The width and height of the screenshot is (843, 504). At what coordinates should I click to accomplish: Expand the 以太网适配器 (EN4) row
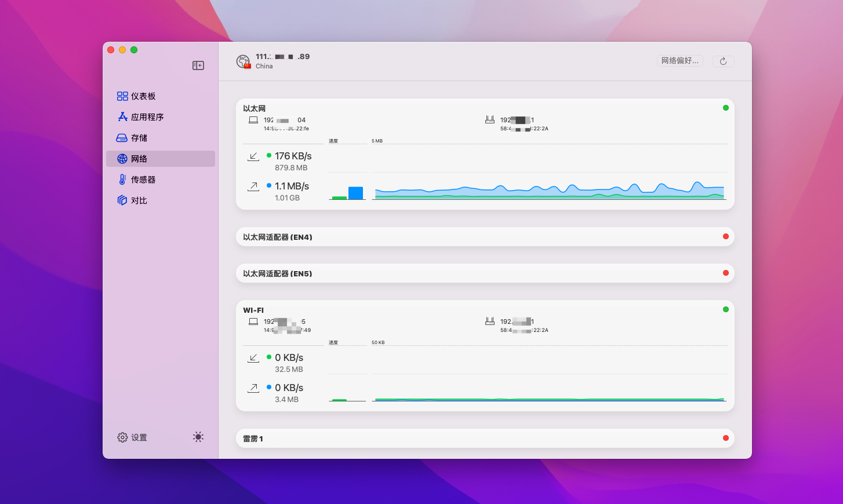click(x=485, y=237)
